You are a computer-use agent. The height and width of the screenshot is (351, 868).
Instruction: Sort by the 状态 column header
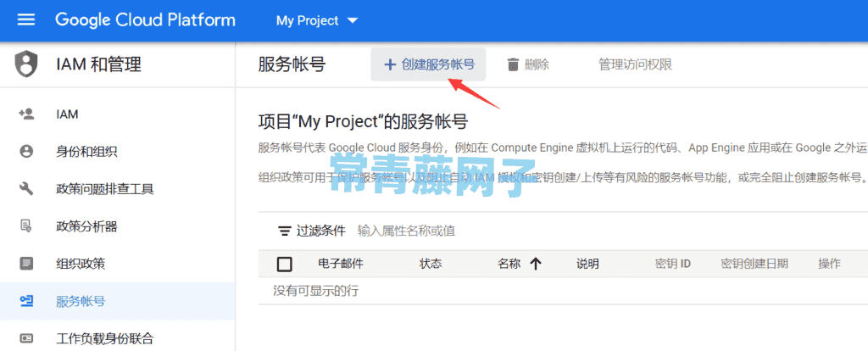(x=431, y=264)
